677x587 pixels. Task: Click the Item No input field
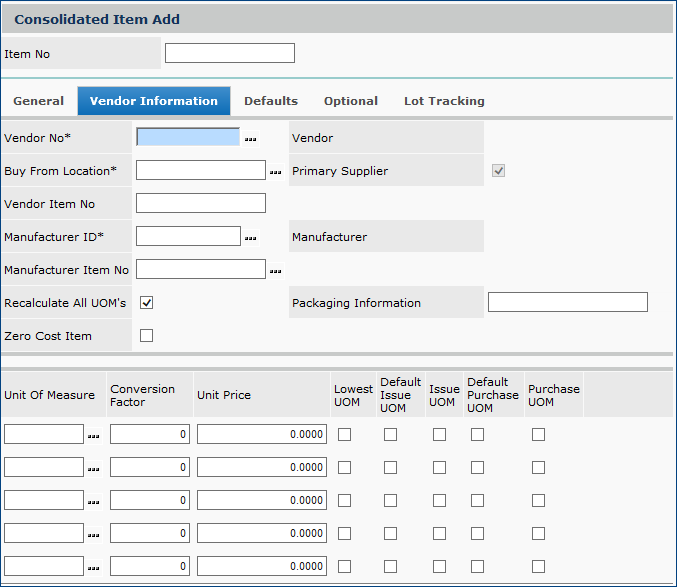pos(229,53)
